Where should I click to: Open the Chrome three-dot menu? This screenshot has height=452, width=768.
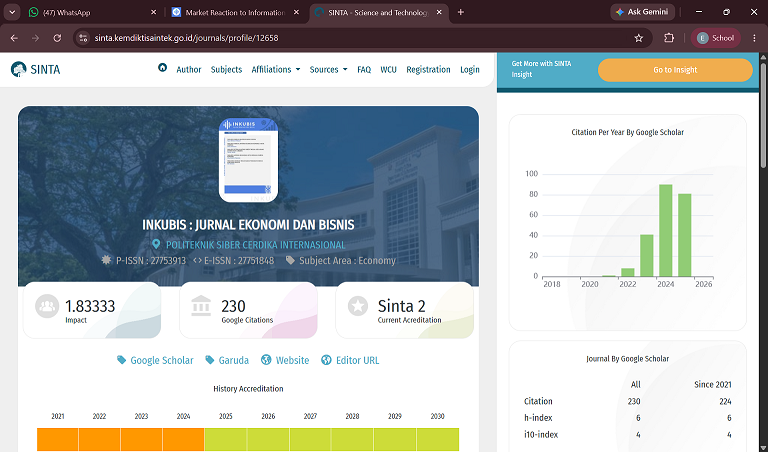click(754, 38)
